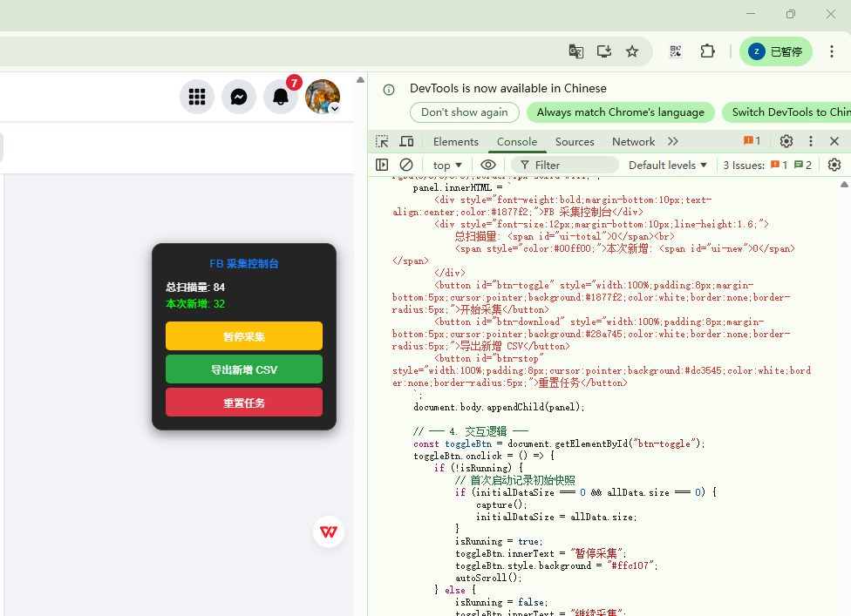
Task: Toggle the device toolbar icon
Action: tap(406, 141)
